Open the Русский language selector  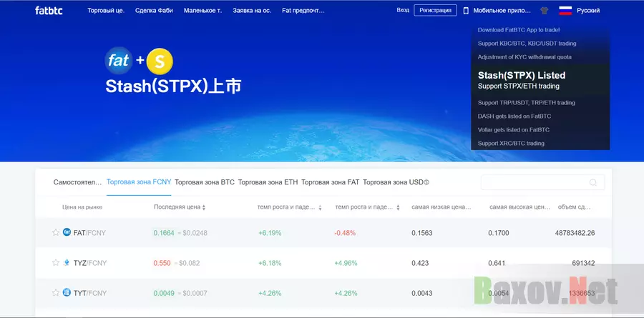tap(588, 11)
